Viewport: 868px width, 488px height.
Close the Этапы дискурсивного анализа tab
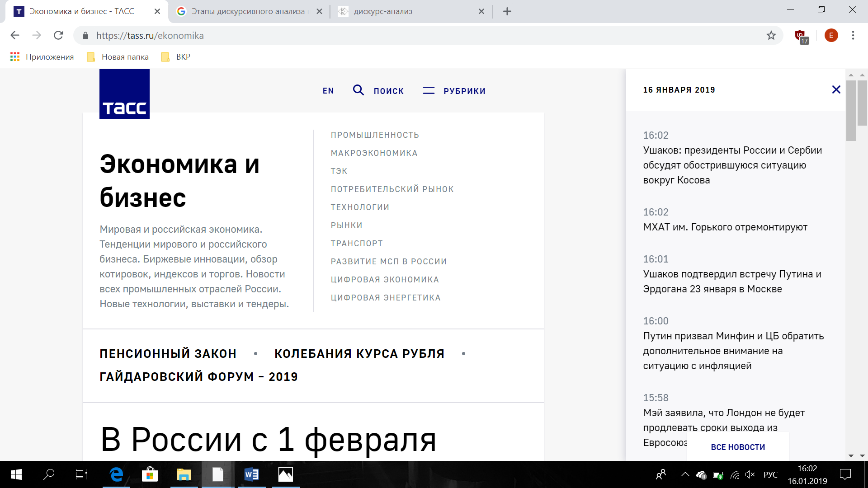(x=319, y=11)
